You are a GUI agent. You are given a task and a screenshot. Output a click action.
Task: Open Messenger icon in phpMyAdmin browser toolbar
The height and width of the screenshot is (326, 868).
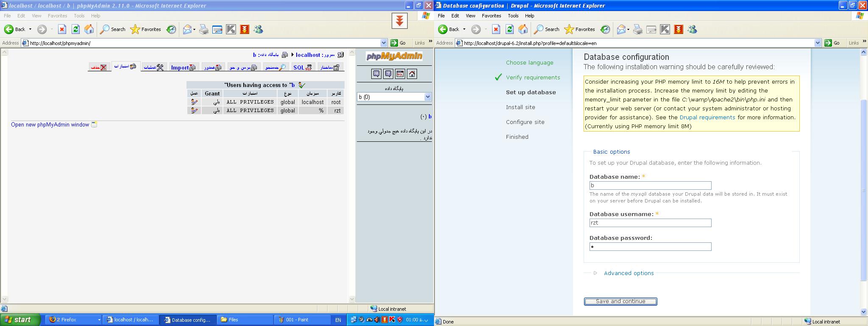click(x=258, y=29)
